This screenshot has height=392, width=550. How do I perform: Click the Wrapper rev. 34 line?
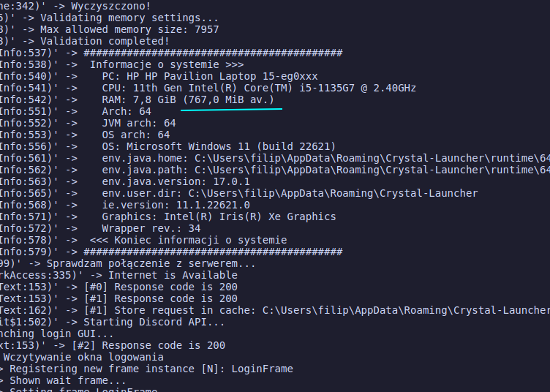point(151,228)
